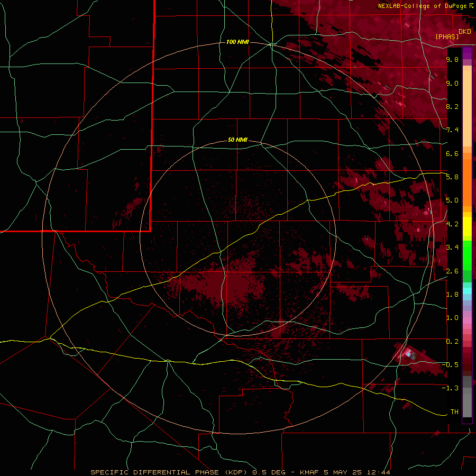Click the 1.8 scale label
This screenshot has width=476, height=476.
[452, 295]
